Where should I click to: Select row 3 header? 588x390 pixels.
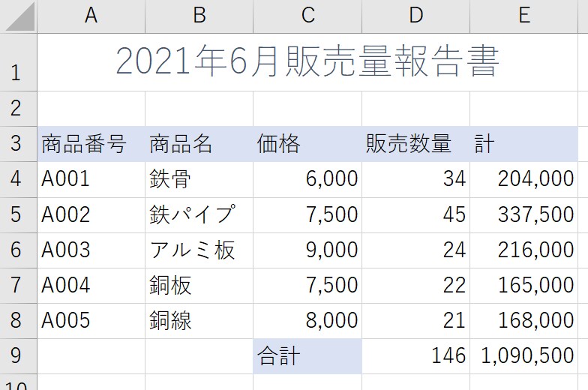click(18, 144)
